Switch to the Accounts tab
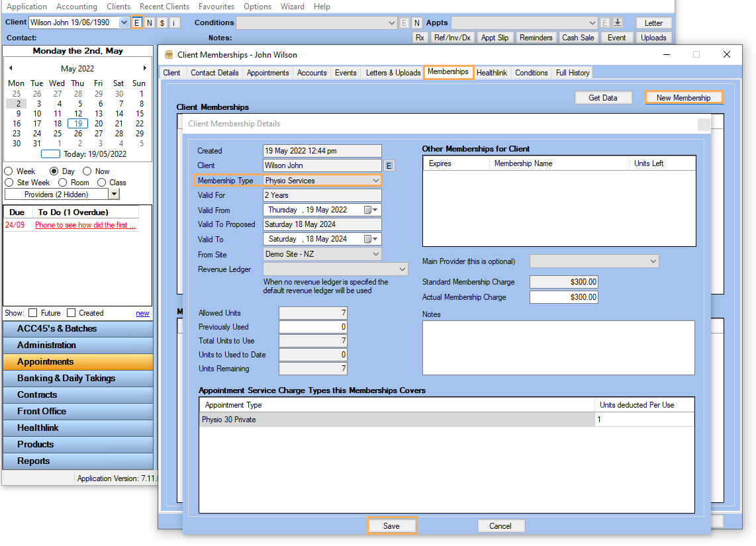 (x=311, y=73)
